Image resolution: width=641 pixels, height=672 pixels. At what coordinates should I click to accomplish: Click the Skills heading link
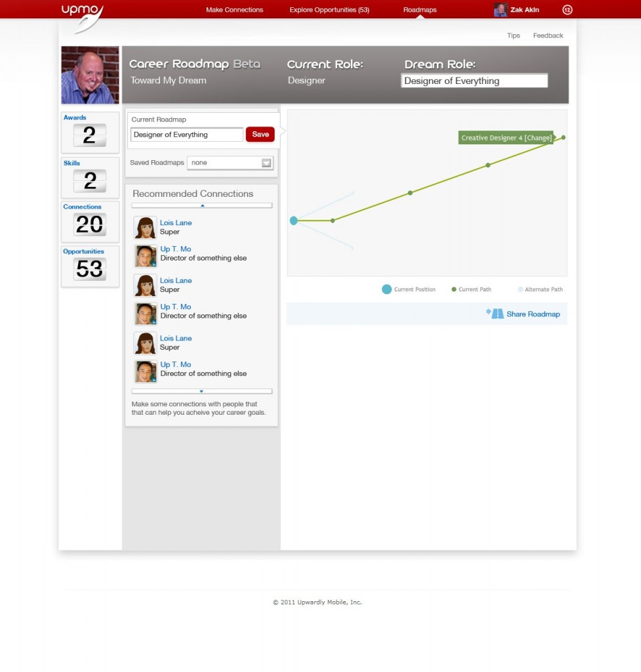point(72,163)
